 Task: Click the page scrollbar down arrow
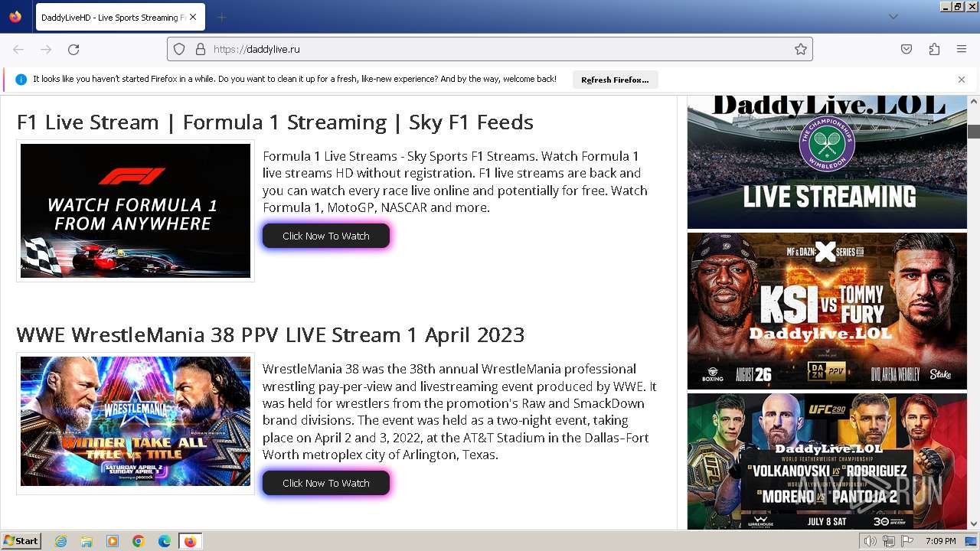pos(974,523)
